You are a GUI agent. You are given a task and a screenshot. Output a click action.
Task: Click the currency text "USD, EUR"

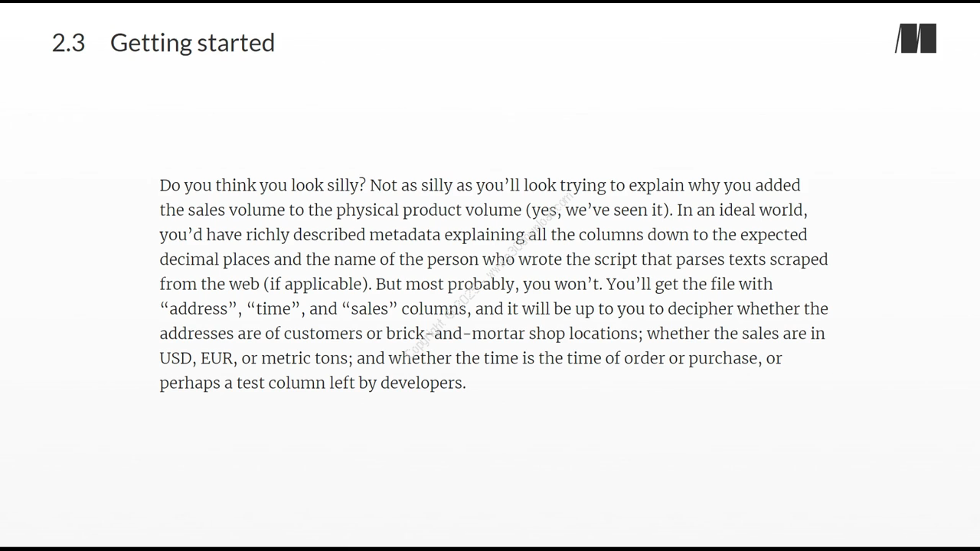point(196,358)
